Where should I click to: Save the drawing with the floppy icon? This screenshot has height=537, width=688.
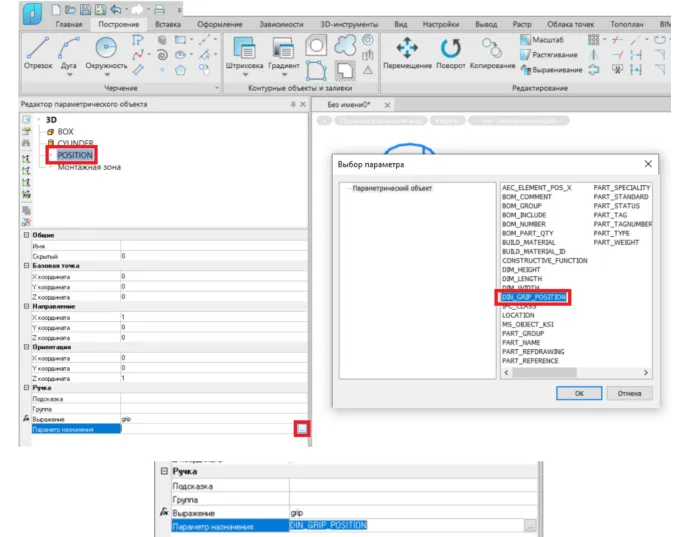pos(86,9)
